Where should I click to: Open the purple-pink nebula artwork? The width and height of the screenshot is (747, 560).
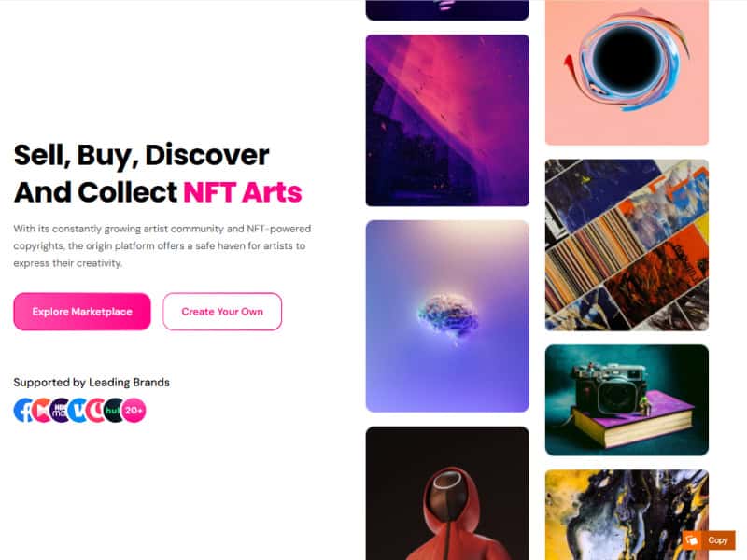[x=447, y=120]
